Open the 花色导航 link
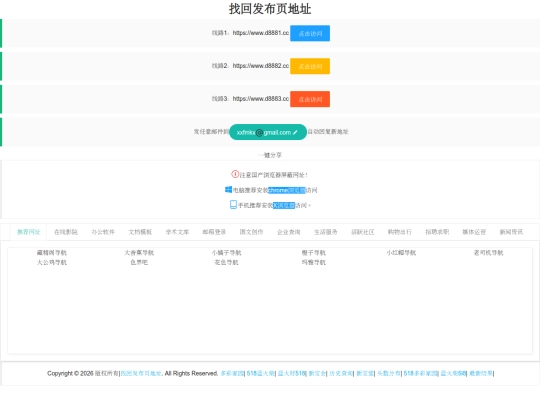 (x=227, y=262)
